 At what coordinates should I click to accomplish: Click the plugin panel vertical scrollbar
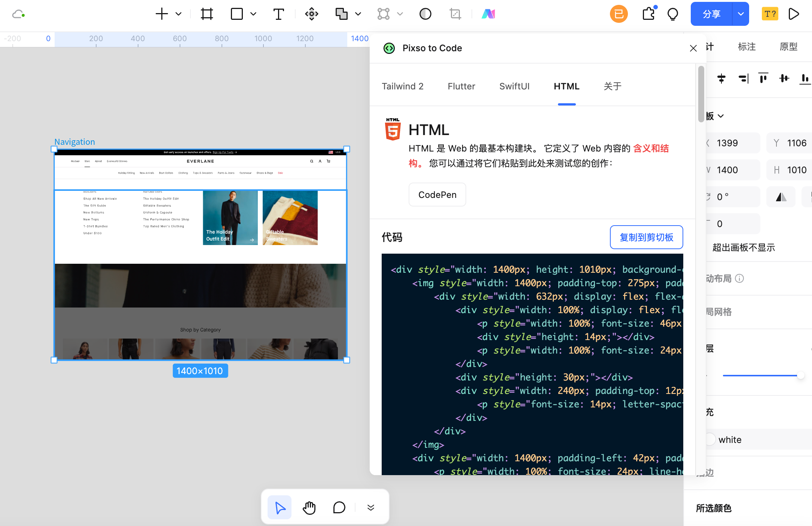click(x=701, y=94)
